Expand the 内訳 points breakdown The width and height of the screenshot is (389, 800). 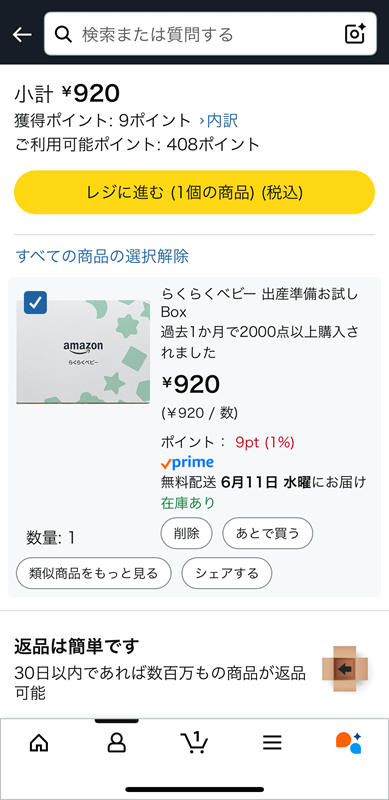click(x=218, y=121)
